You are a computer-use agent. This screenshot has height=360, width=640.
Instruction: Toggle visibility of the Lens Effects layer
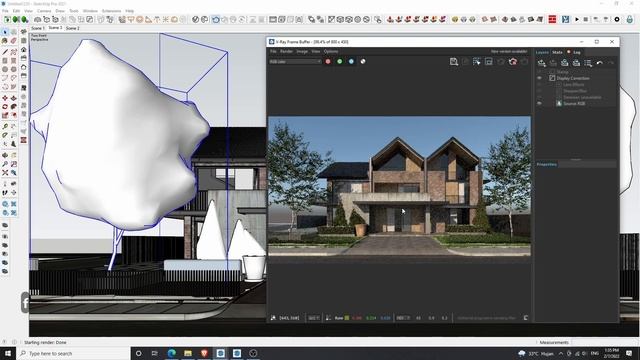click(540, 84)
